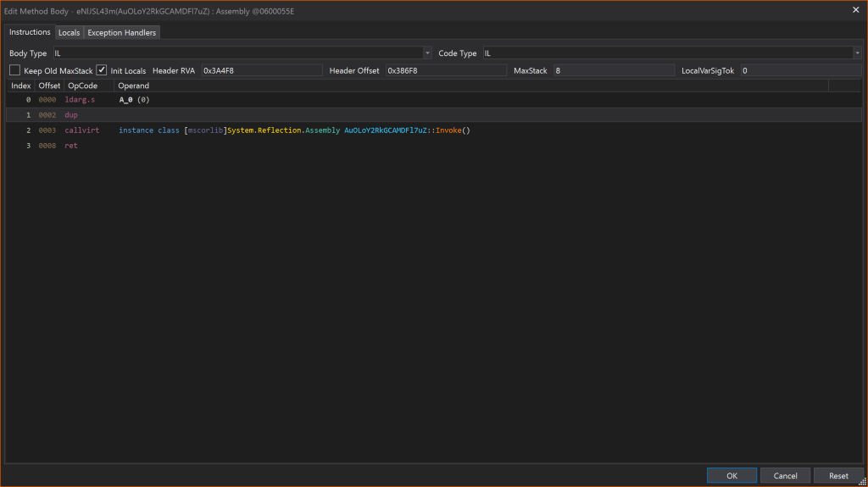
Task: Open the Code Type combo box
Action: point(671,53)
